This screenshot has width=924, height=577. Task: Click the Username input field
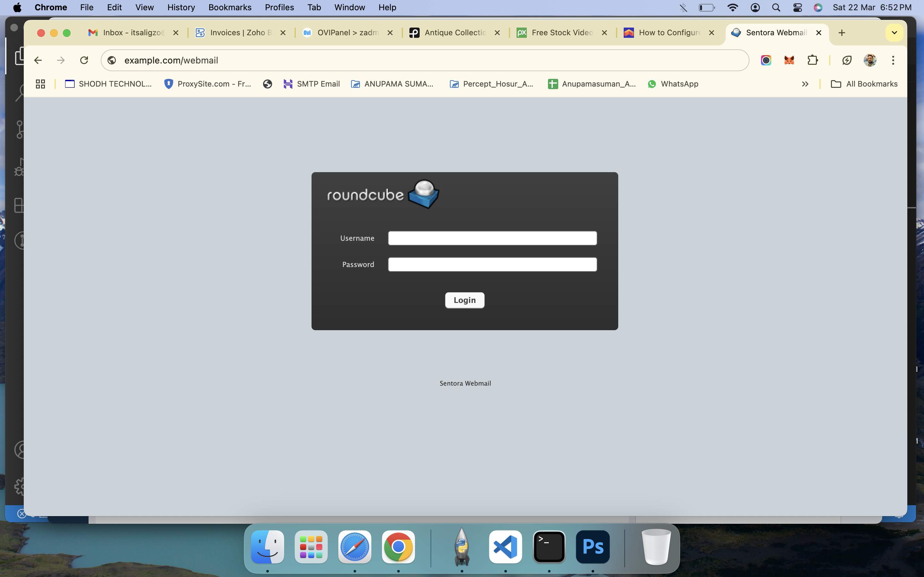coord(492,238)
